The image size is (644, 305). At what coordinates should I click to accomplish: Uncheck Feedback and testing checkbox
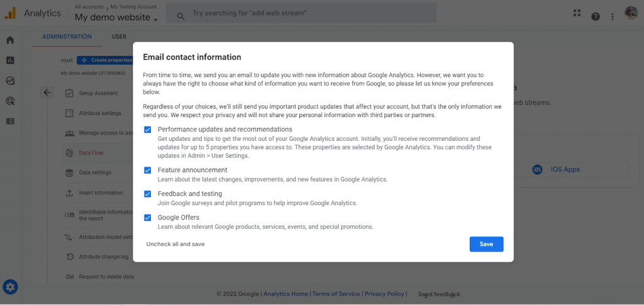pyautogui.click(x=147, y=194)
